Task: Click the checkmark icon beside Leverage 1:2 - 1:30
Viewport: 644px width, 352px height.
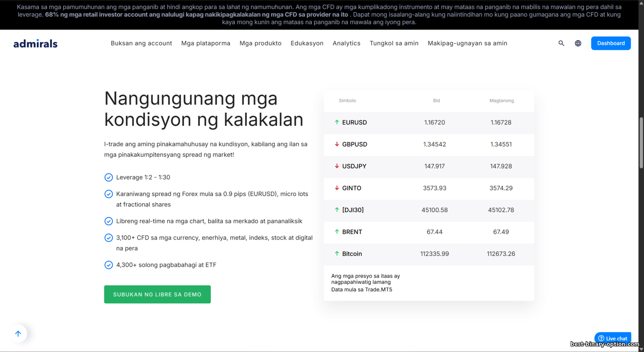Action: point(109,177)
